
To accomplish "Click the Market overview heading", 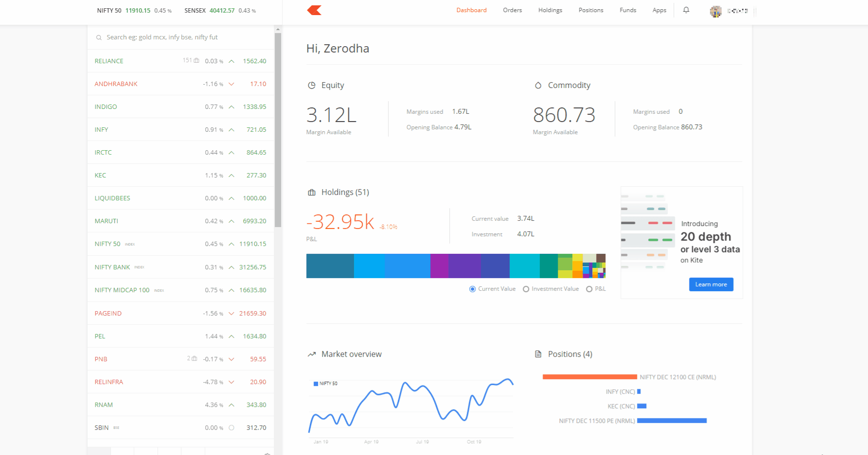I will coord(352,354).
